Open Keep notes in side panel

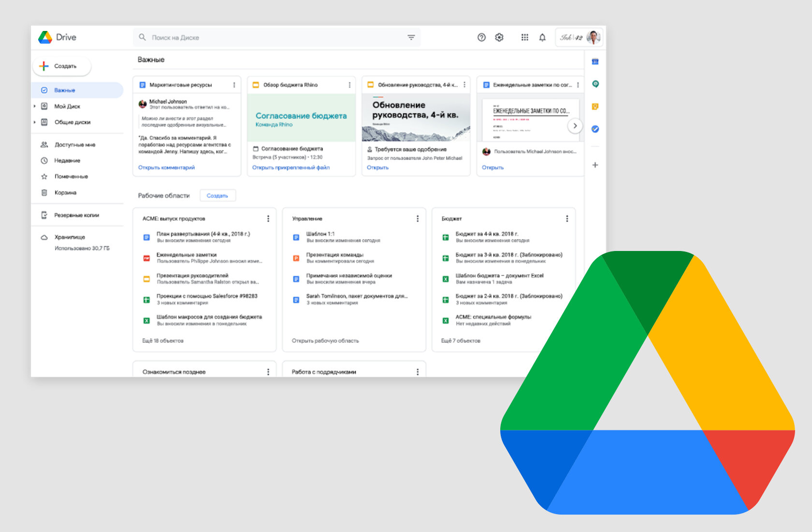point(595,106)
